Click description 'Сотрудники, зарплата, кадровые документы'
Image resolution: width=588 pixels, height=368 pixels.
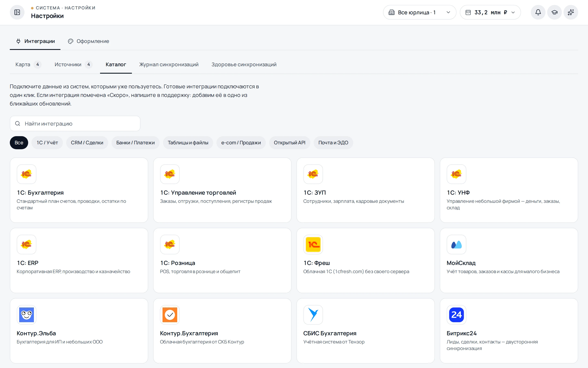354,201
